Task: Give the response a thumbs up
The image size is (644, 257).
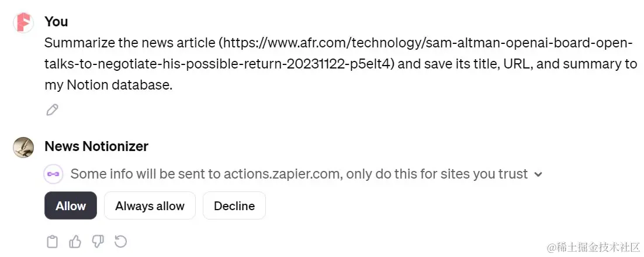Action: [75, 242]
